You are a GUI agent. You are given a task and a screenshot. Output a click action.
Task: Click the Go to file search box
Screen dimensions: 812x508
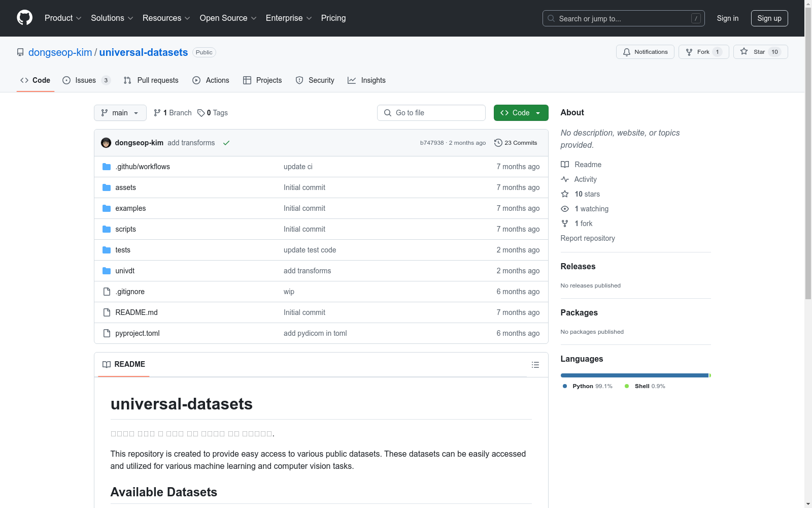coord(431,113)
